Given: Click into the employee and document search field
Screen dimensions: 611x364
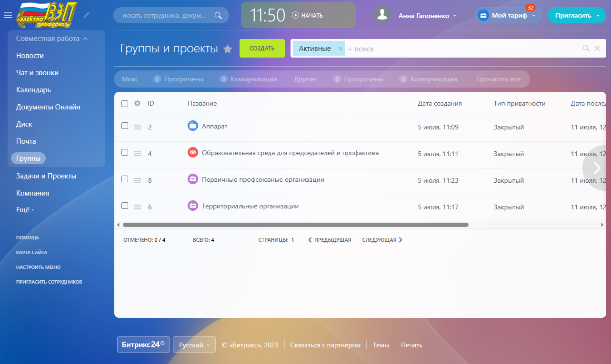Looking at the screenshot, I should [x=164, y=15].
